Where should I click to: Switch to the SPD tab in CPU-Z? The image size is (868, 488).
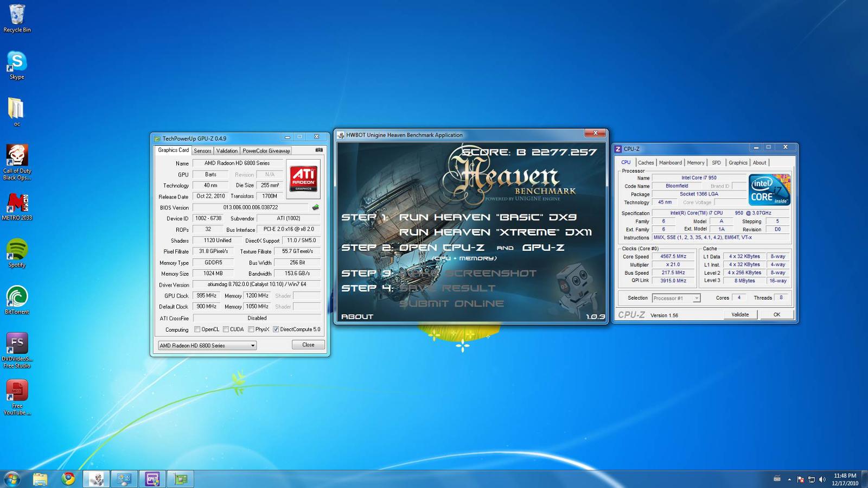click(x=716, y=163)
